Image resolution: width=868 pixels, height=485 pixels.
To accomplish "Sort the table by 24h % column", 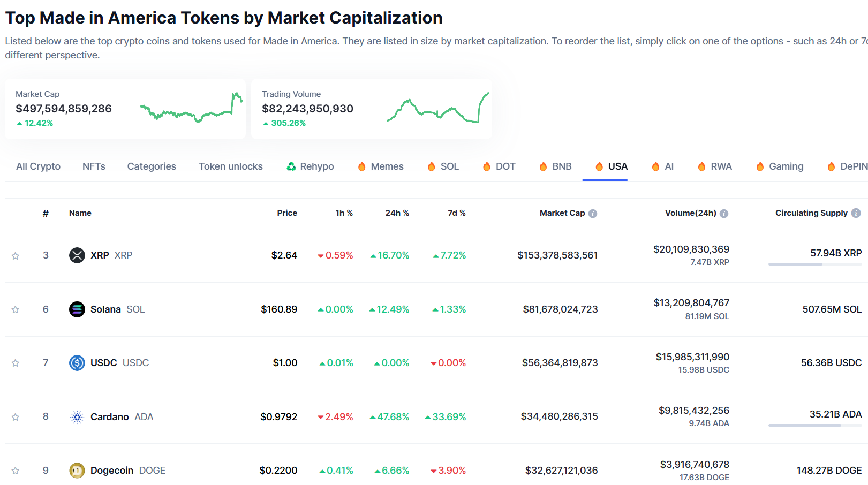I will 397,213.
